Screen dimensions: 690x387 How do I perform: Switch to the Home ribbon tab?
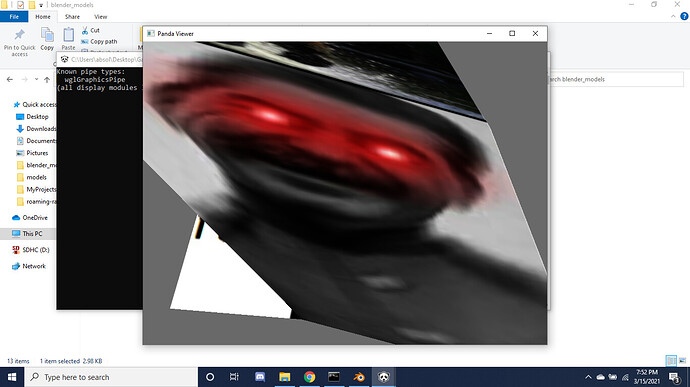point(43,17)
